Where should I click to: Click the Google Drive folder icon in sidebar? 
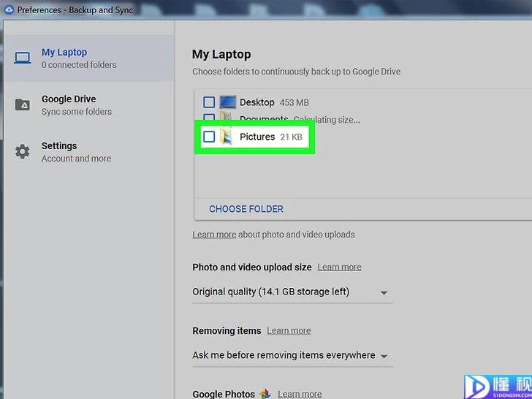coord(23,104)
